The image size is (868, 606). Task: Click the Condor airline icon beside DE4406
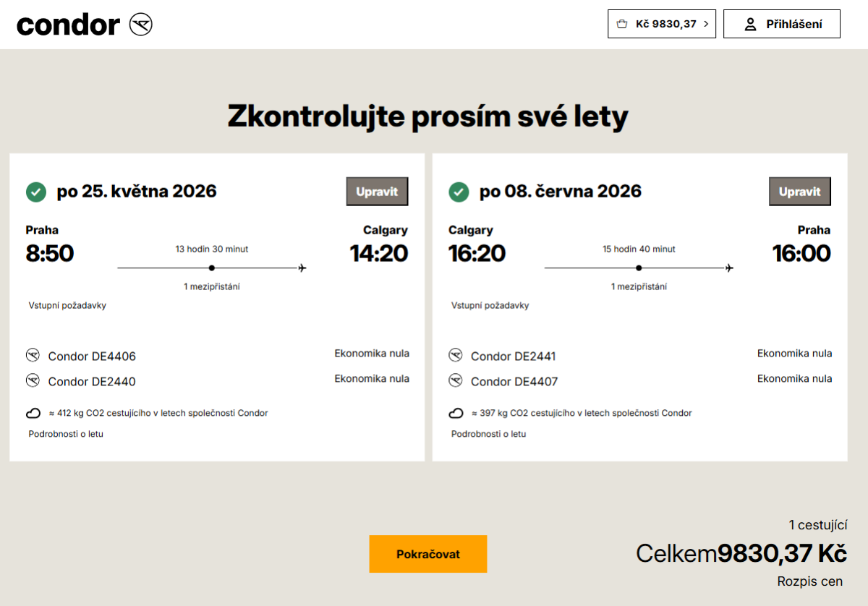click(33, 355)
